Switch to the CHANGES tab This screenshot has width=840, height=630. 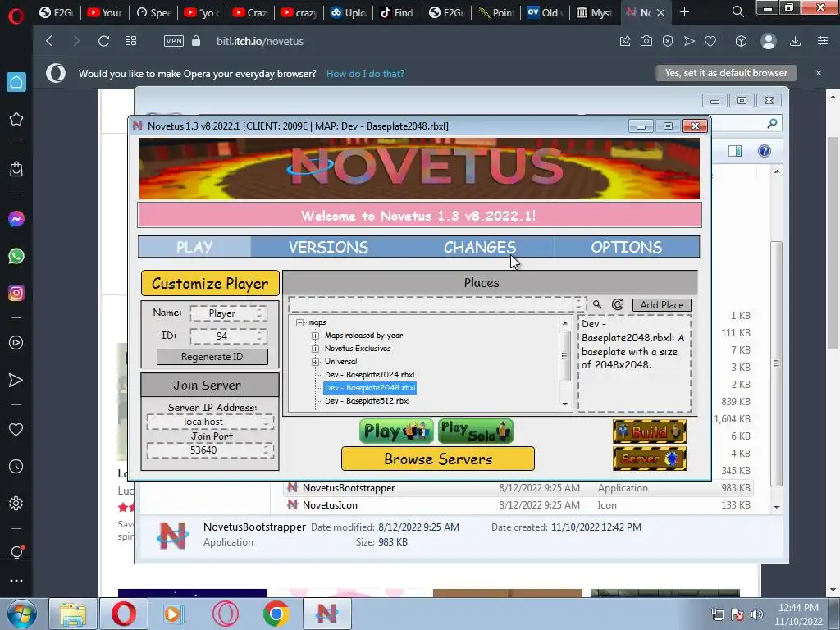(x=479, y=247)
